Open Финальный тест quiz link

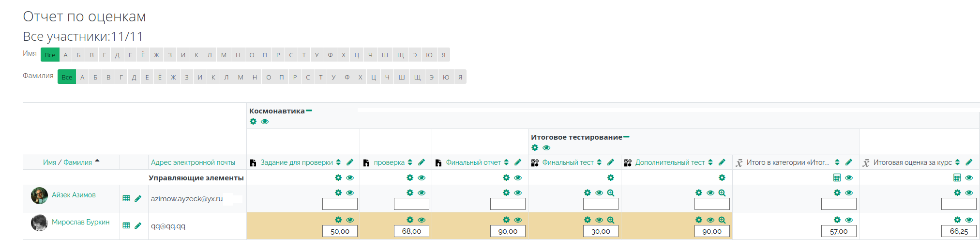click(x=568, y=162)
